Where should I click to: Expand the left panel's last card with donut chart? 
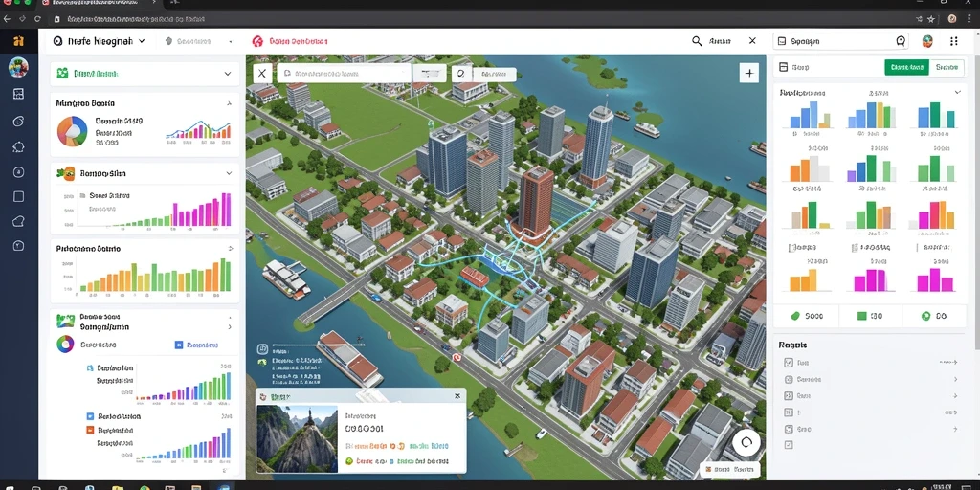[x=230, y=327]
